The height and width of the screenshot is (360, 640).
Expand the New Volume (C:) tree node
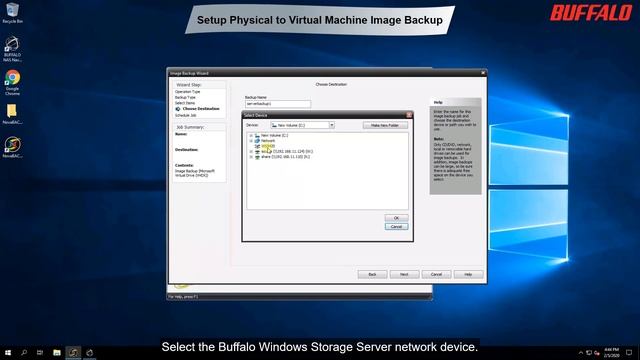pos(251,136)
